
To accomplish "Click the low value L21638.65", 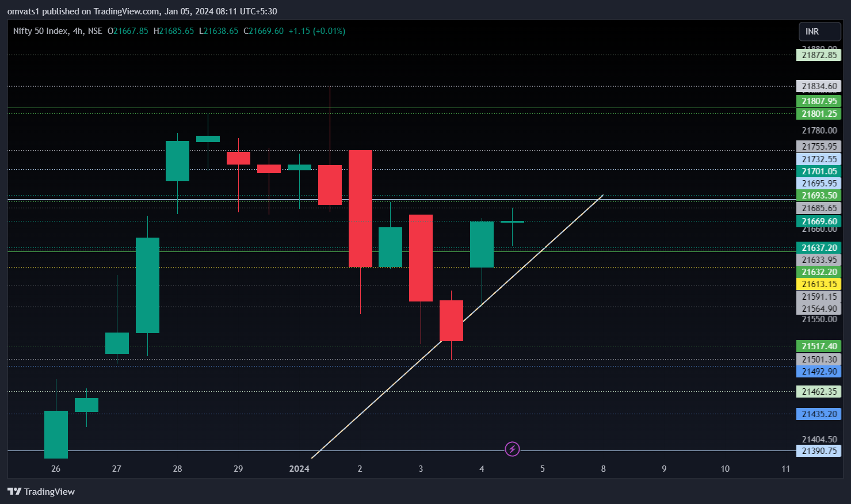I will 218,31.
